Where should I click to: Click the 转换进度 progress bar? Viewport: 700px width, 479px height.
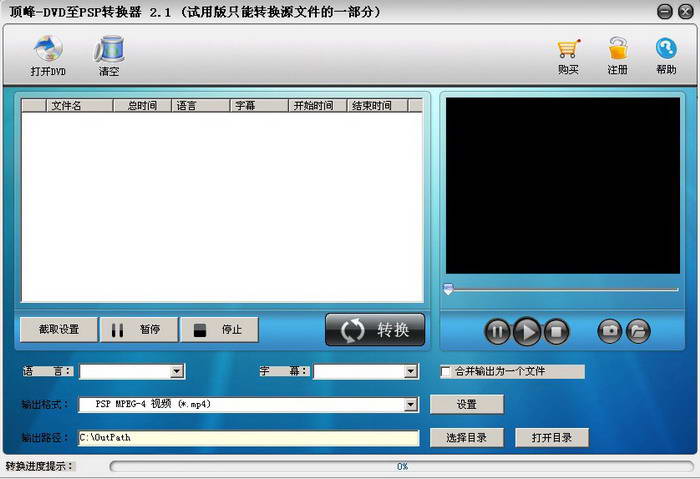click(401, 467)
